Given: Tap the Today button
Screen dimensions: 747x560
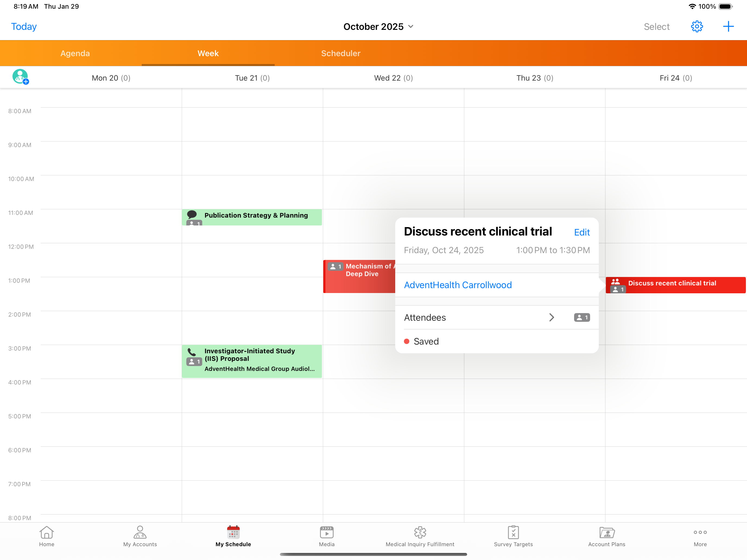Looking at the screenshot, I should 24,27.
